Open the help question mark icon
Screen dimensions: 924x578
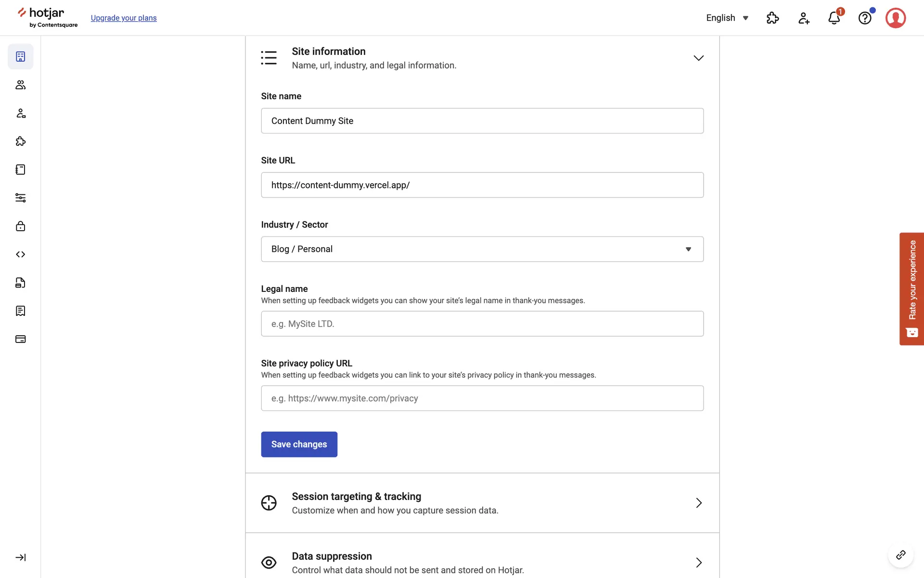[x=865, y=18]
